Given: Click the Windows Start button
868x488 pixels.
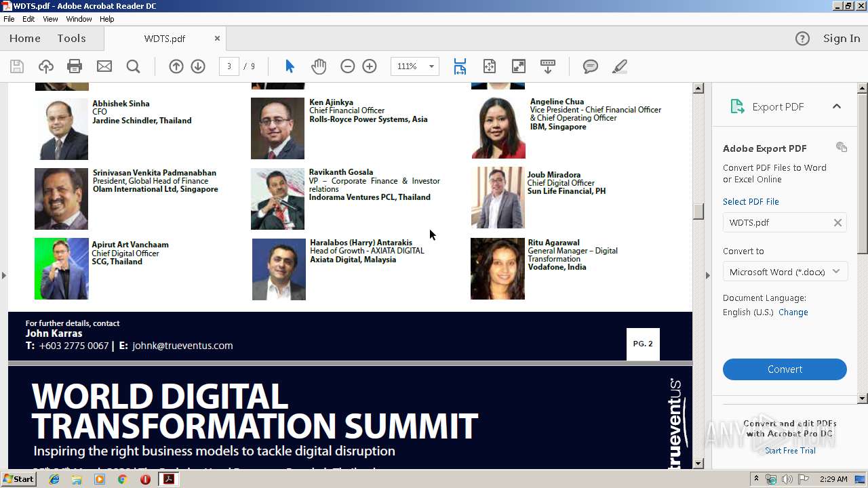Looking at the screenshot, I should pyautogui.click(x=19, y=479).
